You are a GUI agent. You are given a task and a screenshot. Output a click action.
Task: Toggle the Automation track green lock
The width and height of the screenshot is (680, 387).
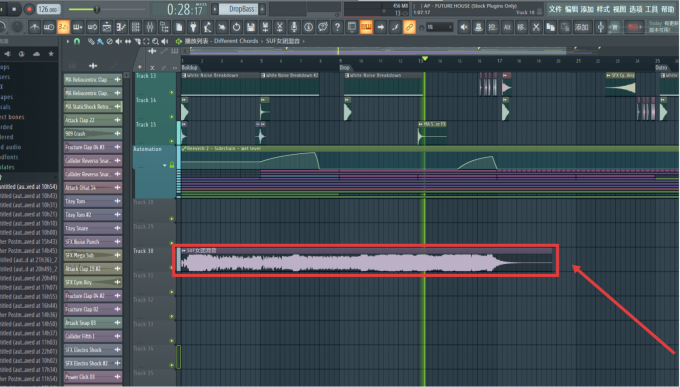[172, 165]
